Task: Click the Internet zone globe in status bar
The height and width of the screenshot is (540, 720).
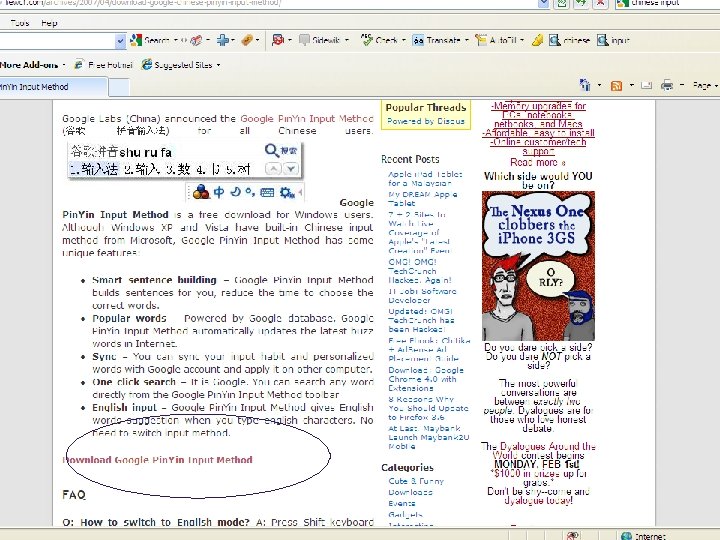Action: 626,536
